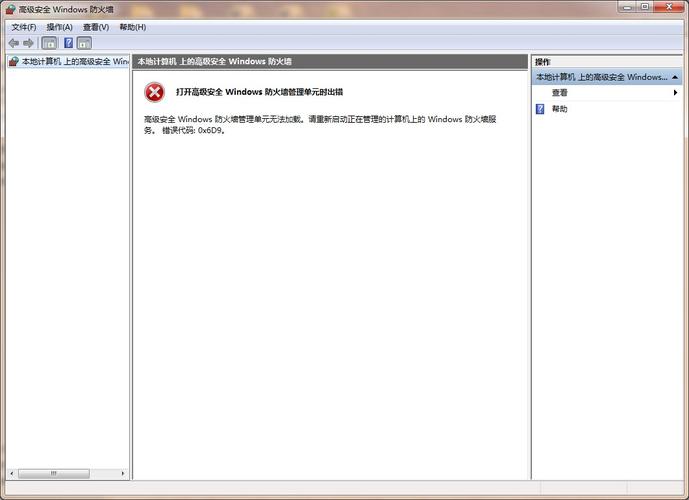Click 查看 in the Actions pane
Image resolution: width=689 pixels, height=500 pixels.
[559, 93]
